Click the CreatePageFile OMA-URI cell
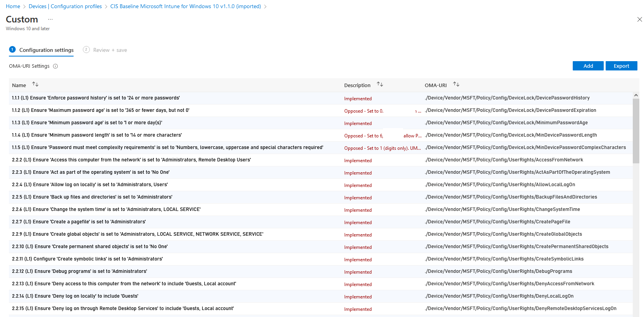This screenshot has height=317, width=644. (x=498, y=222)
